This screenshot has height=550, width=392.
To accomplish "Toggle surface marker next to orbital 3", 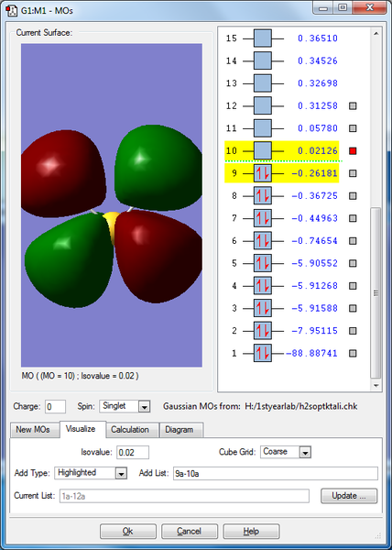I will (x=353, y=308).
